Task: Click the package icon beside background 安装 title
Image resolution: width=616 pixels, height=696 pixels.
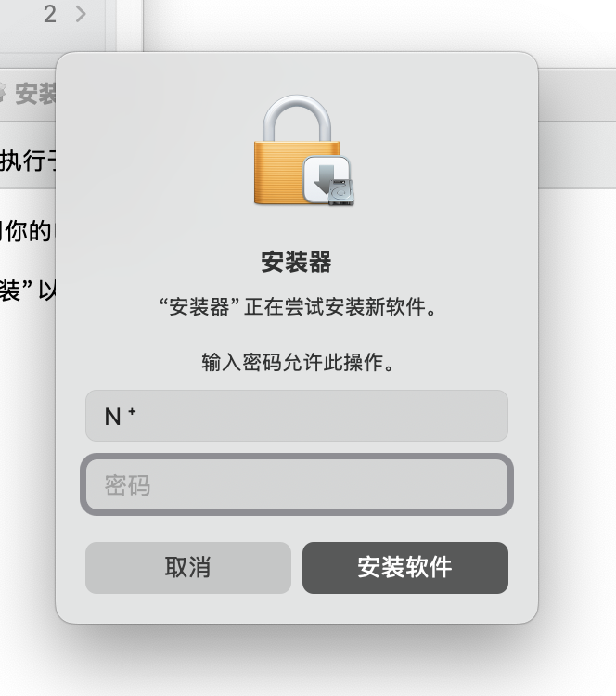Action: tap(1, 93)
